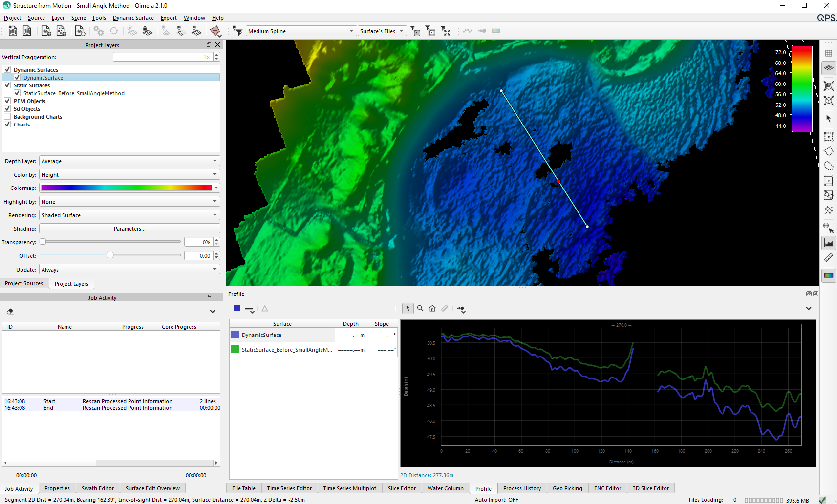837x504 pixels.
Task: Click the filter funnel icon in top toolbar
Action: tap(237, 31)
